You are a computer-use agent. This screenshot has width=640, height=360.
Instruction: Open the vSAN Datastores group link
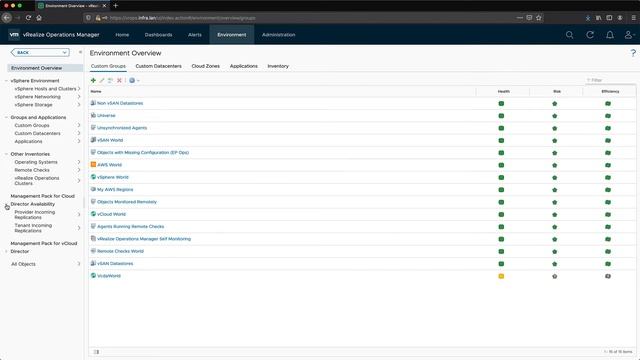click(x=115, y=264)
